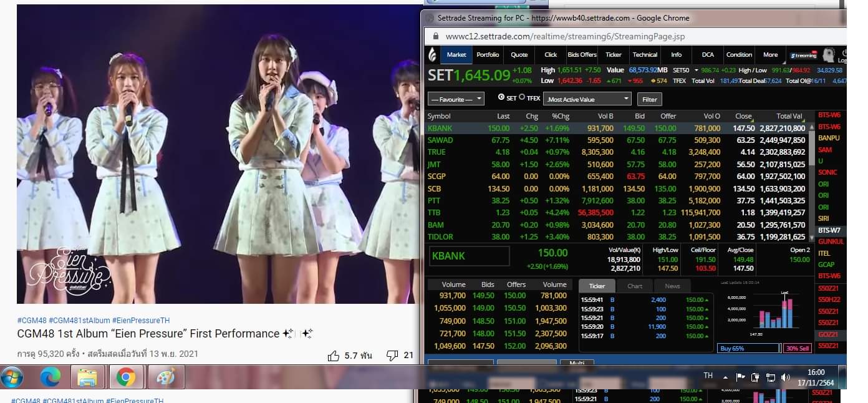
Task: Click the Multi button at bottom
Action: [x=577, y=362]
